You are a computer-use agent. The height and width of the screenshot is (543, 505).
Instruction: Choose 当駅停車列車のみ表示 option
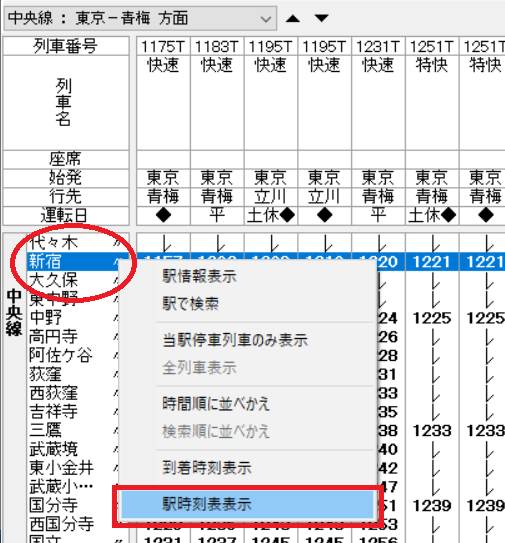coord(235,340)
